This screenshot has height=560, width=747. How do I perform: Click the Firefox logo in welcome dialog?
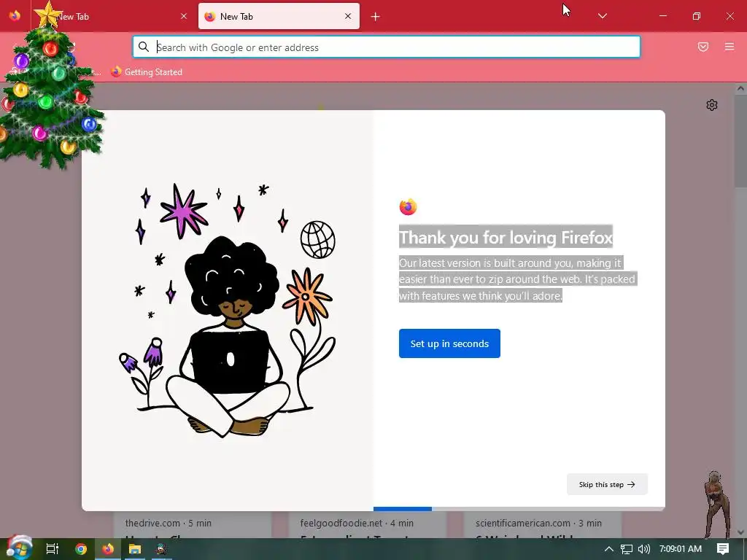[408, 206]
